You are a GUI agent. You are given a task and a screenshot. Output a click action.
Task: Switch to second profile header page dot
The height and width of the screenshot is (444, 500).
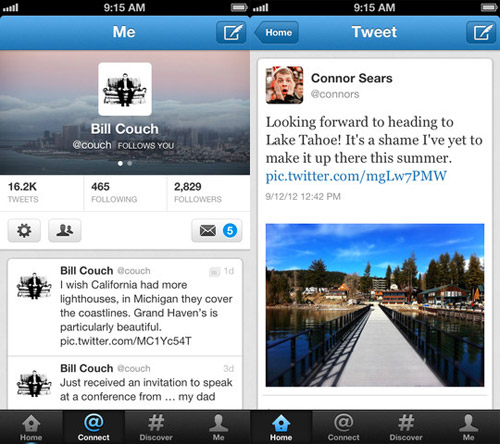(x=130, y=163)
